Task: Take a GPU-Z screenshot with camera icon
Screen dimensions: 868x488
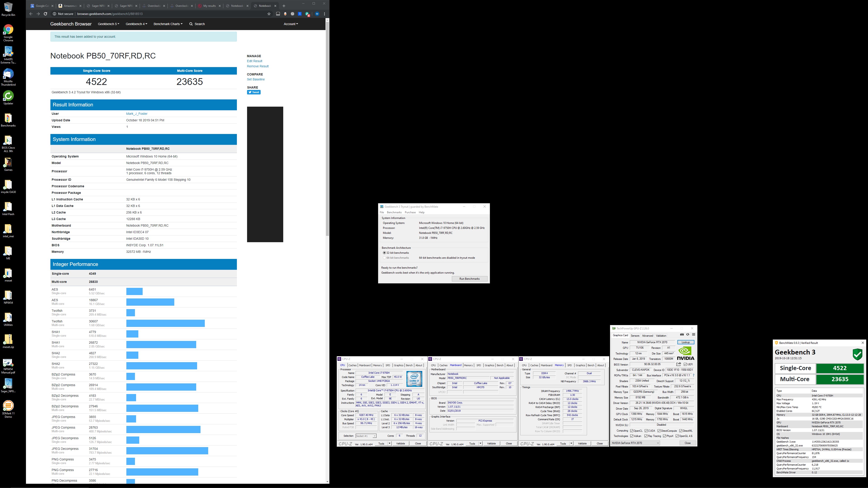Action: 682,334
